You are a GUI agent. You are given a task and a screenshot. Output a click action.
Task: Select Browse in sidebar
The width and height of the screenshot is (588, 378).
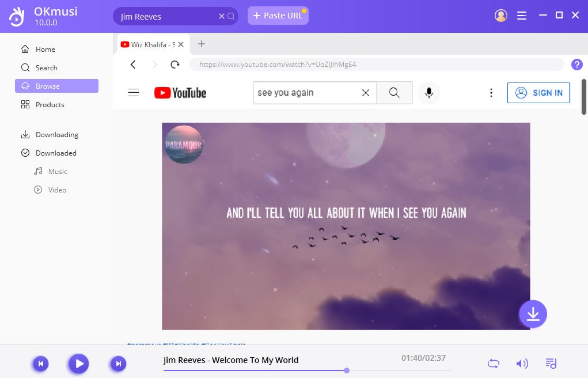(x=56, y=86)
